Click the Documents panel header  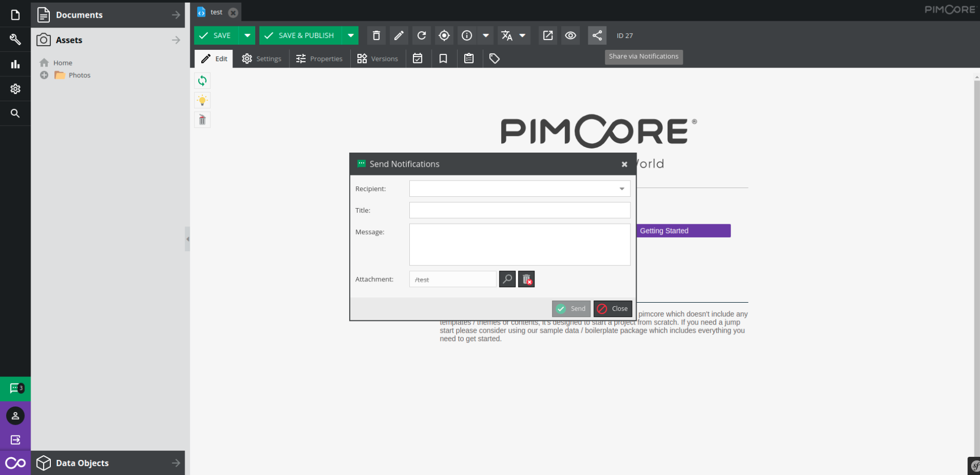pos(108,15)
